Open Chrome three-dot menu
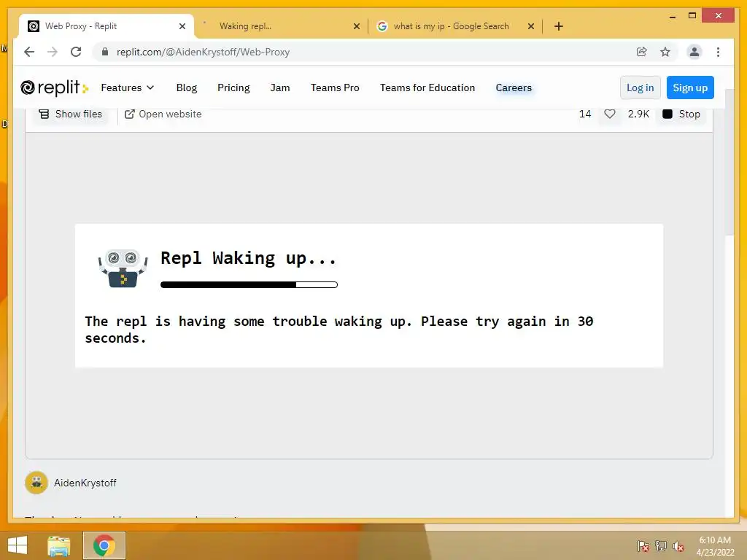This screenshot has width=747, height=560. [718, 52]
